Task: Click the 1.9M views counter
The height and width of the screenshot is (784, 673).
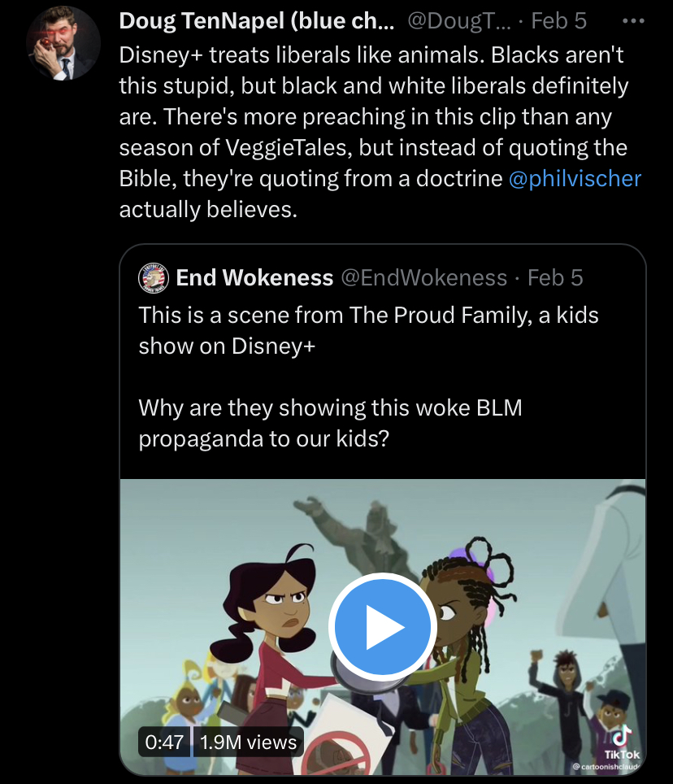Action: (249, 742)
